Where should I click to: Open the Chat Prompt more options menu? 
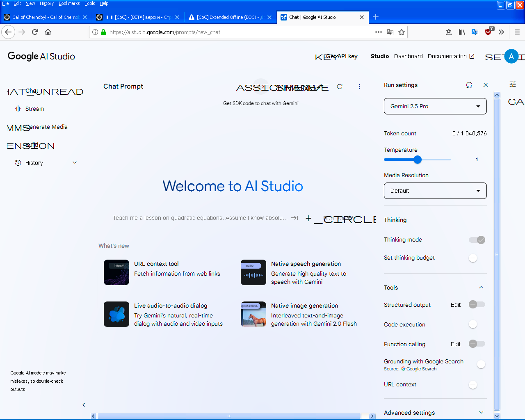[x=359, y=87]
